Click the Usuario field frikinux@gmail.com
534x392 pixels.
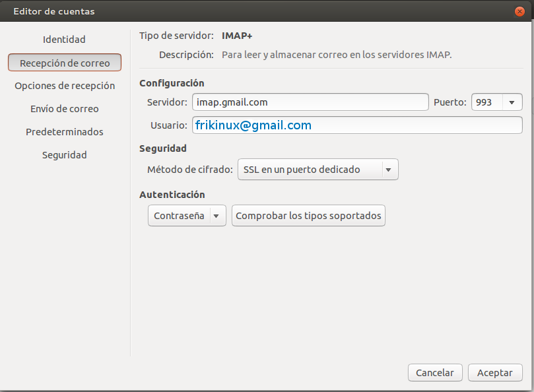[357, 125]
